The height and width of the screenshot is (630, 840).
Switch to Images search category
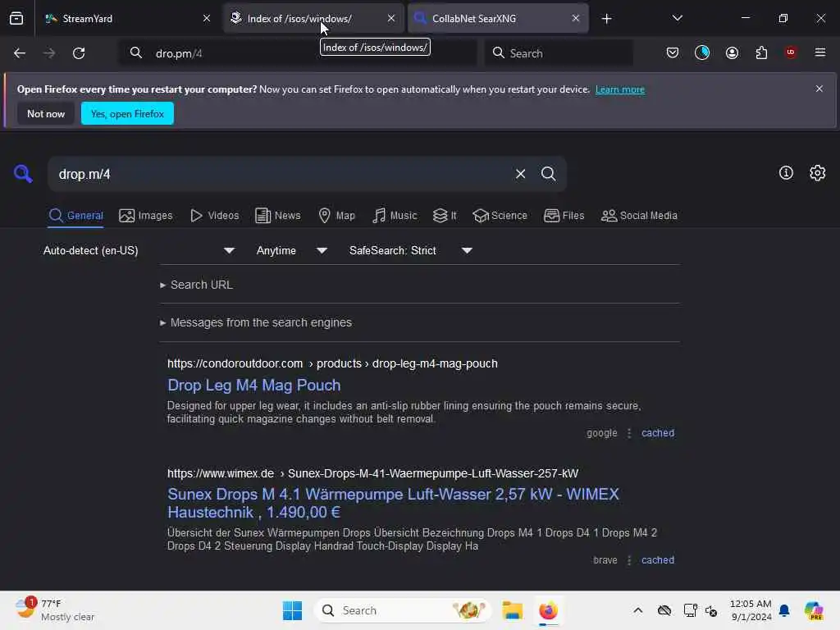point(146,216)
